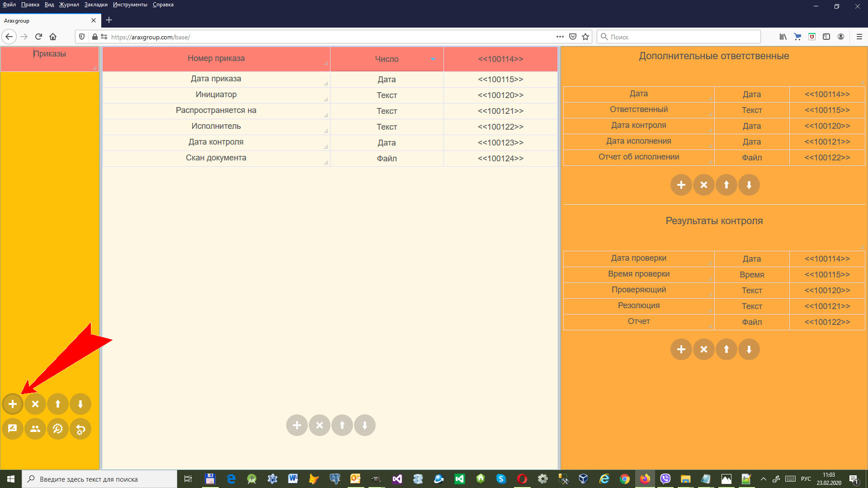The width and height of the screenshot is (868, 488).
Task: Click the plus button under Результаты контроля
Action: [681, 349]
